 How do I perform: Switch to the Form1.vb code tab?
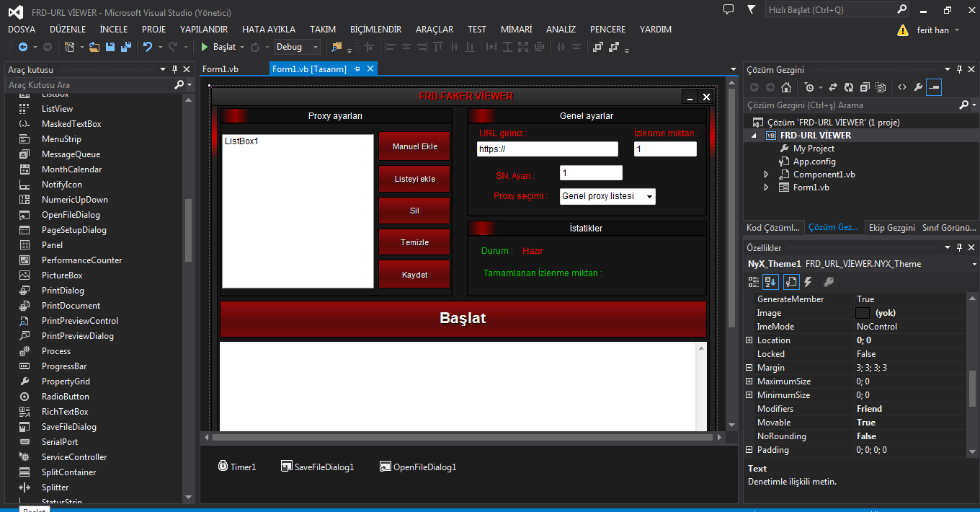[220, 69]
